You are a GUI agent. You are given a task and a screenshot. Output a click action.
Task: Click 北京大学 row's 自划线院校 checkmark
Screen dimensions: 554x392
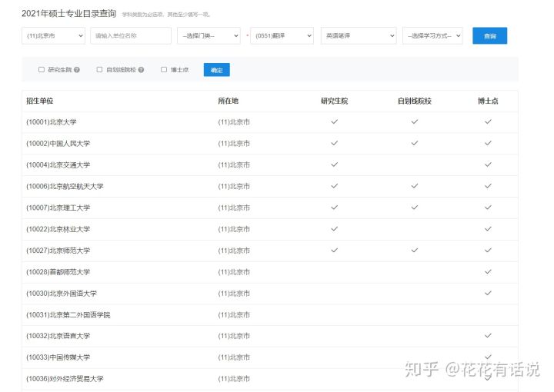[x=415, y=121]
